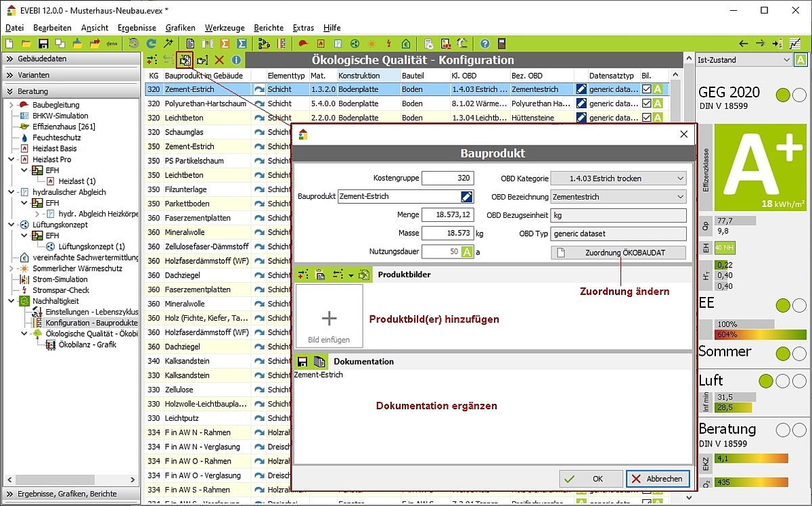This screenshot has width=812, height=506.
Task: Toggle the Bil. checkbox for Polyurethan-Hartschaum row
Action: tap(647, 103)
